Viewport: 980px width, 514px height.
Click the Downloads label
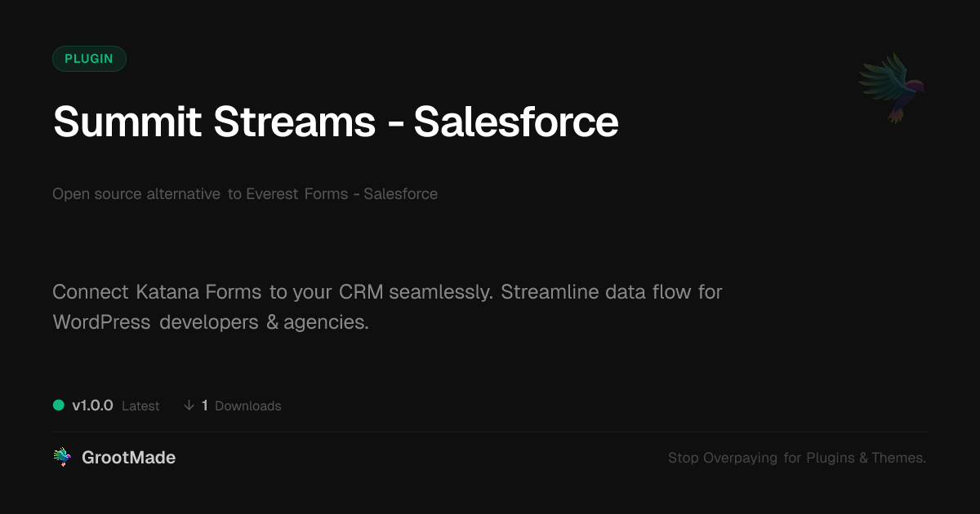(x=247, y=406)
